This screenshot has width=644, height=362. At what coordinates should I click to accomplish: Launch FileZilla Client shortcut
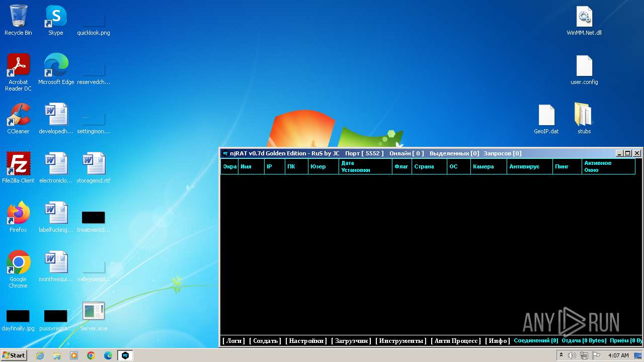pyautogui.click(x=18, y=167)
